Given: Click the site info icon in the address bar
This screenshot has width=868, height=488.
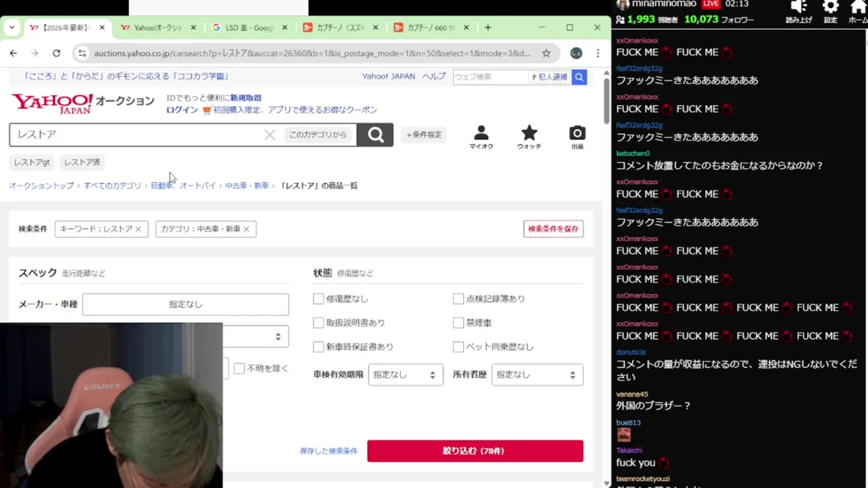Looking at the screenshot, I should tap(82, 53).
